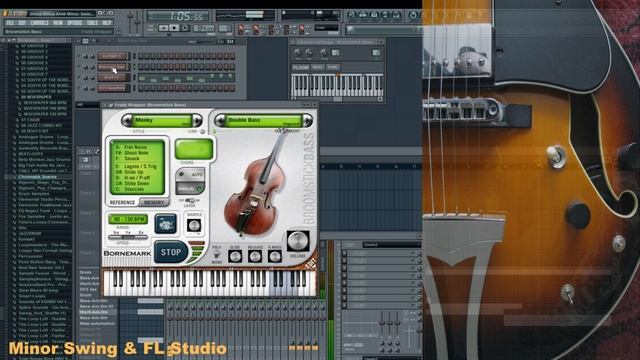The image size is (640, 360).
Task: Expand the JAZZDRUM browser folder
Action: coord(28,233)
